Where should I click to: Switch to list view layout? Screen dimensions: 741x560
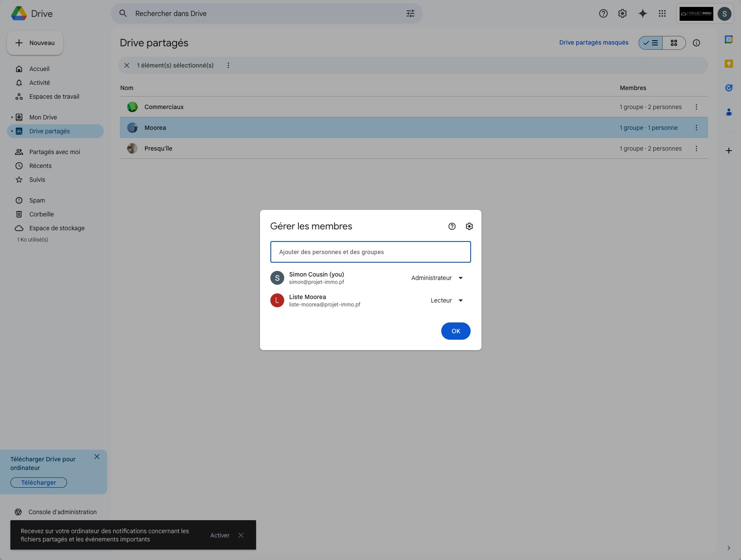click(x=651, y=43)
